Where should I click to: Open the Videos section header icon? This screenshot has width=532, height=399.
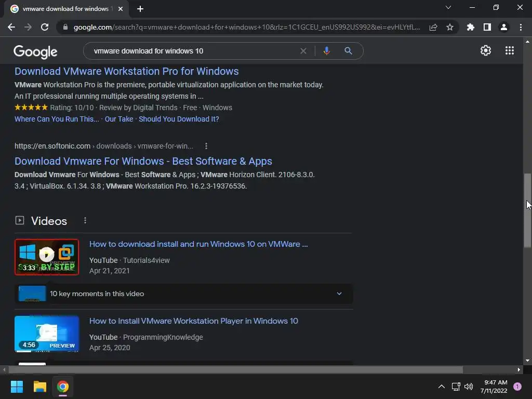[20, 220]
